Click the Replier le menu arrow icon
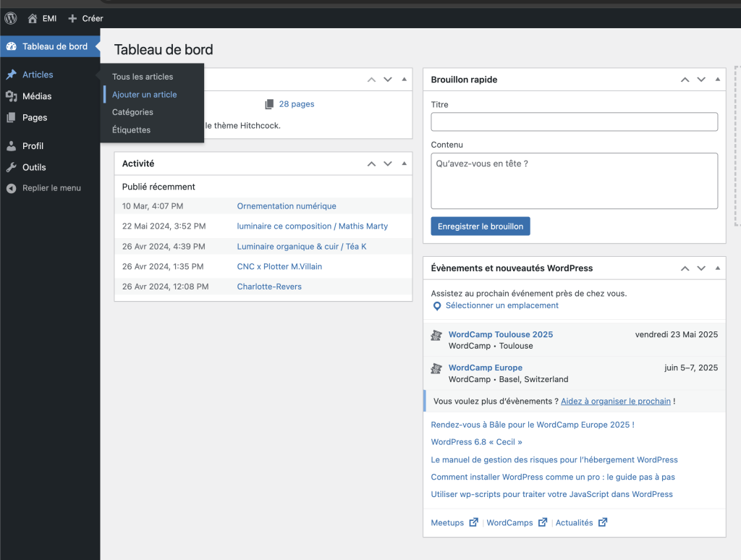Viewport: 741px width, 560px height. point(12,188)
